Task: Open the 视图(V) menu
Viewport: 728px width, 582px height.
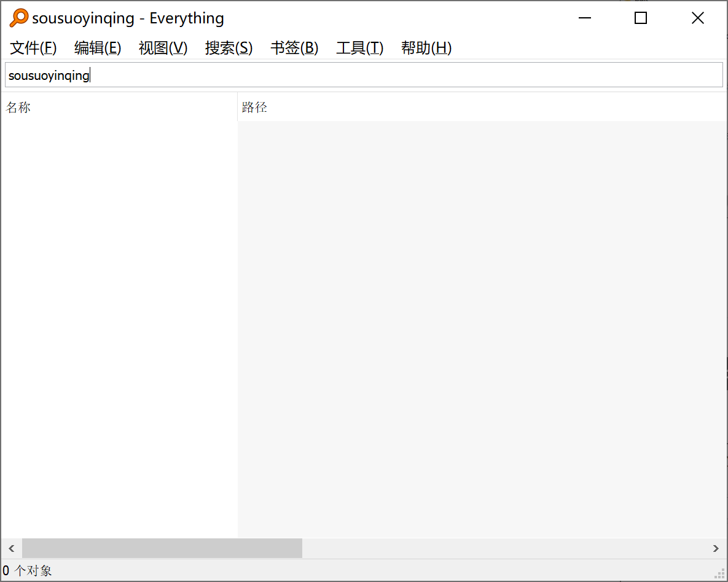Action: [x=163, y=48]
